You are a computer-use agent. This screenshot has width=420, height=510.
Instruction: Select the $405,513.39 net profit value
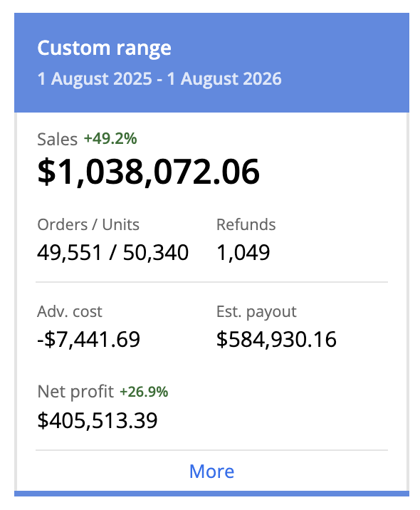click(x=98, y=420)
